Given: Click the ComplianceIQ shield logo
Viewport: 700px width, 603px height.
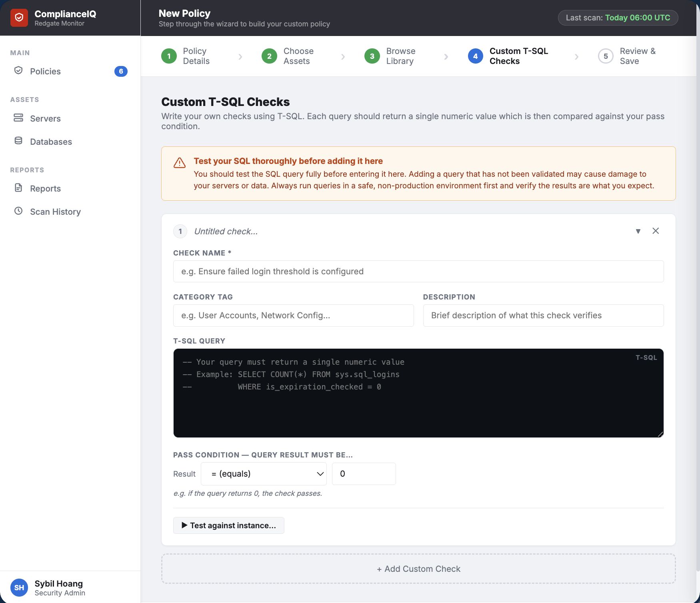Looking at the screenshot, I should [x=19, y=18].
